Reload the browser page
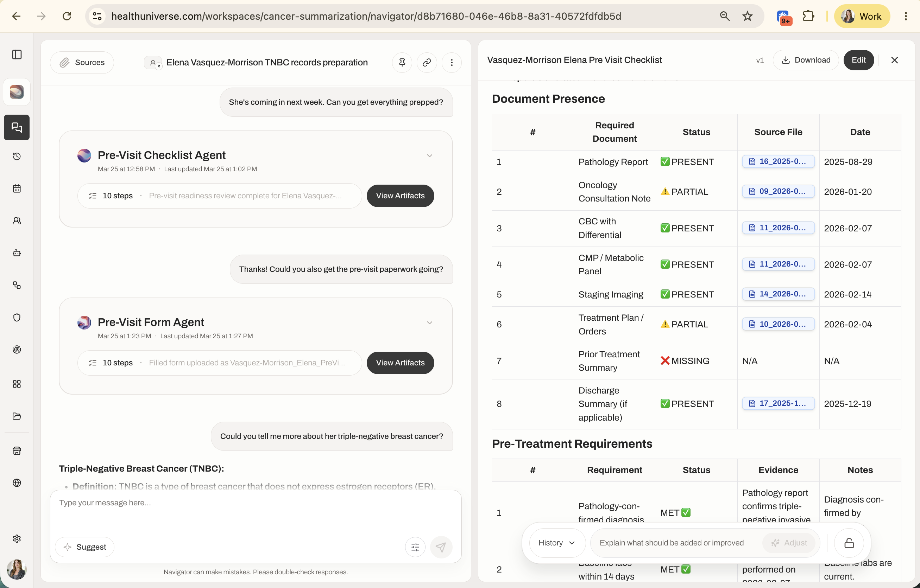 [67, 16]
